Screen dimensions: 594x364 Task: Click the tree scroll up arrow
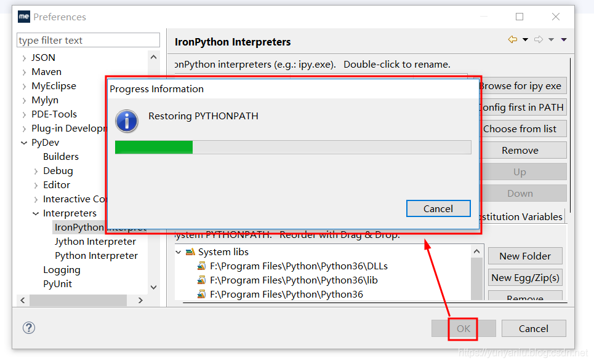(153, 57)
